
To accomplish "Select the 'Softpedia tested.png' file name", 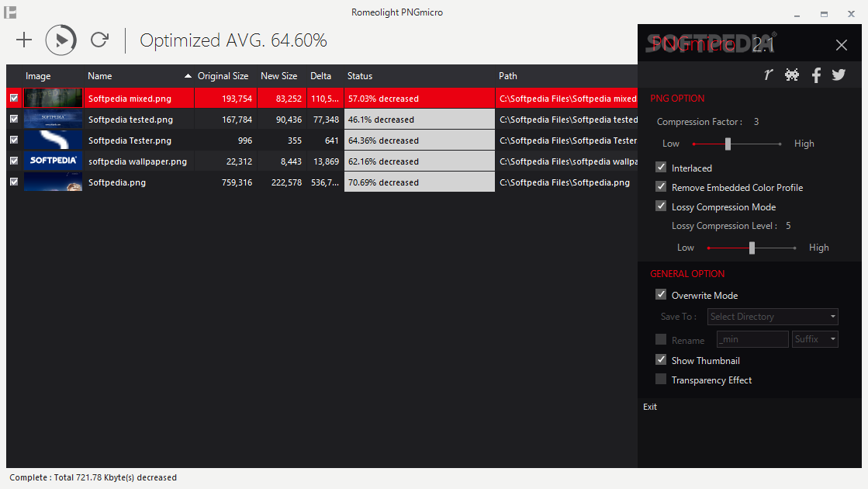I will click(130, 120).
